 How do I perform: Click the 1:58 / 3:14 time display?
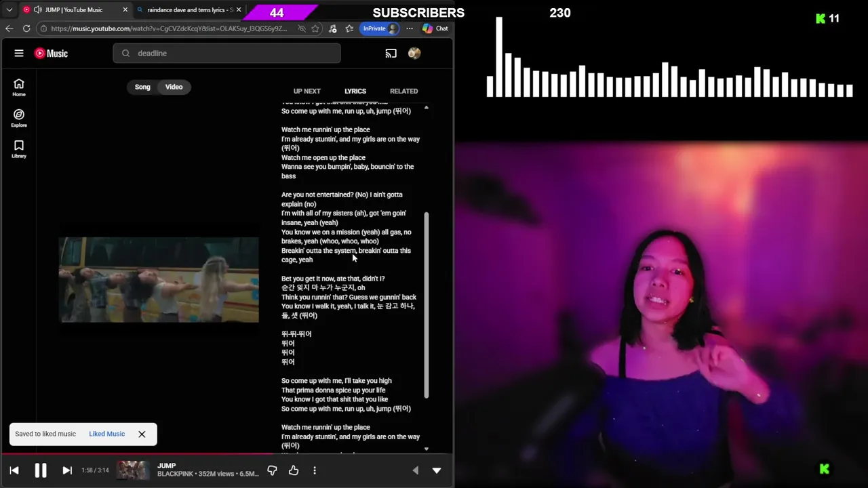click(95, 470)
